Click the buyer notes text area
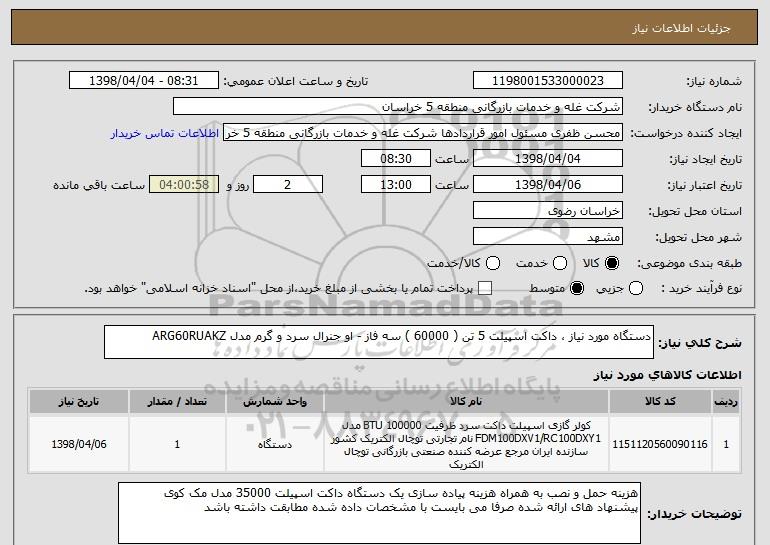Viewport: 770px width, 545px height. [x=379, y=513]
